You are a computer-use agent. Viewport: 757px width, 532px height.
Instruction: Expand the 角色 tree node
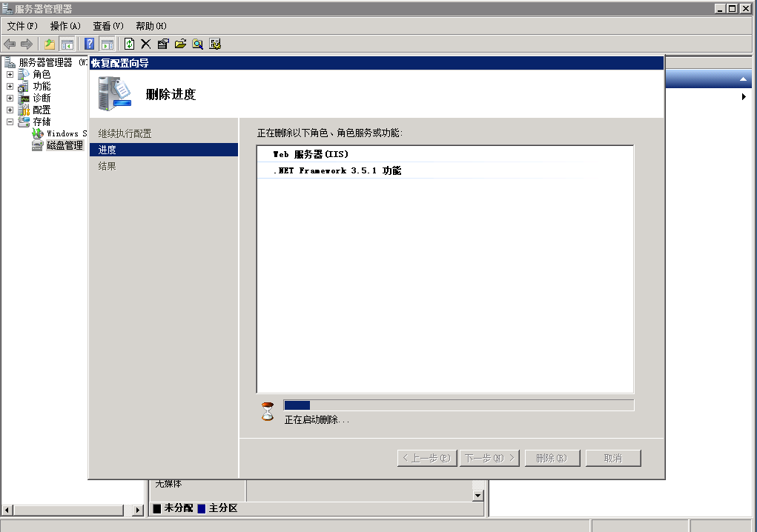(10, 74)
